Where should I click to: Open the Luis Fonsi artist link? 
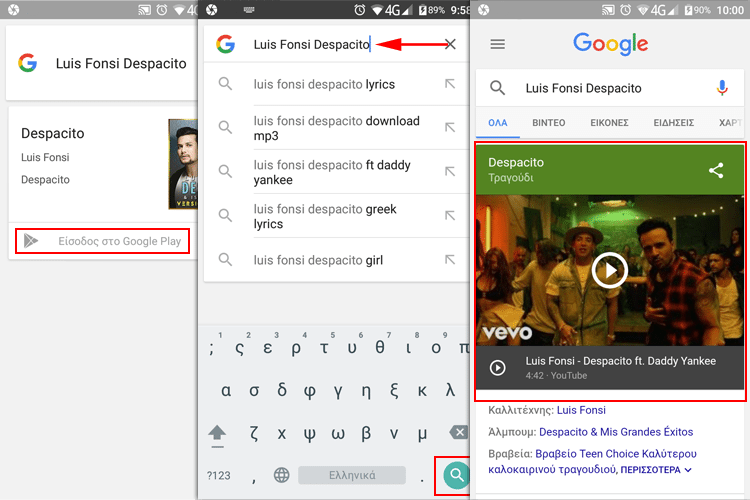pos(581,410)
